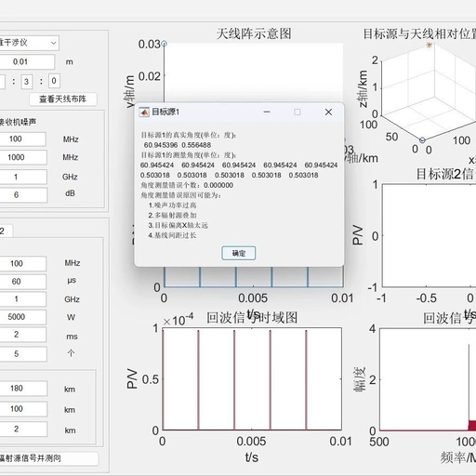Click the 天线阵示意图 plot title
The height and width of the screenshot is (476, 476).
(254, 33)
